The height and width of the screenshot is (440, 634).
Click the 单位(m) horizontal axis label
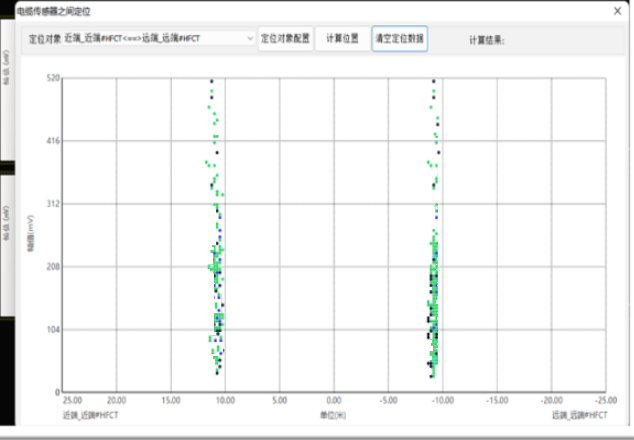332,414
